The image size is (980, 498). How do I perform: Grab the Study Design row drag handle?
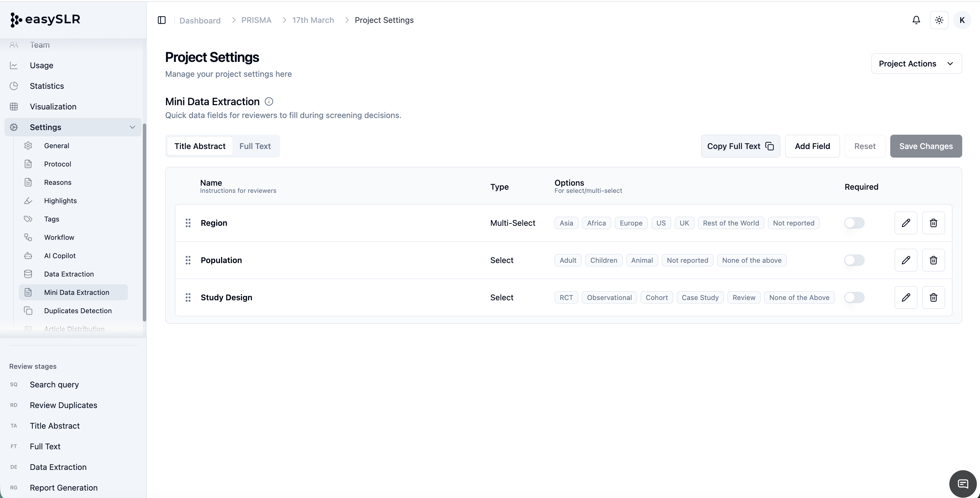point(188,297)
